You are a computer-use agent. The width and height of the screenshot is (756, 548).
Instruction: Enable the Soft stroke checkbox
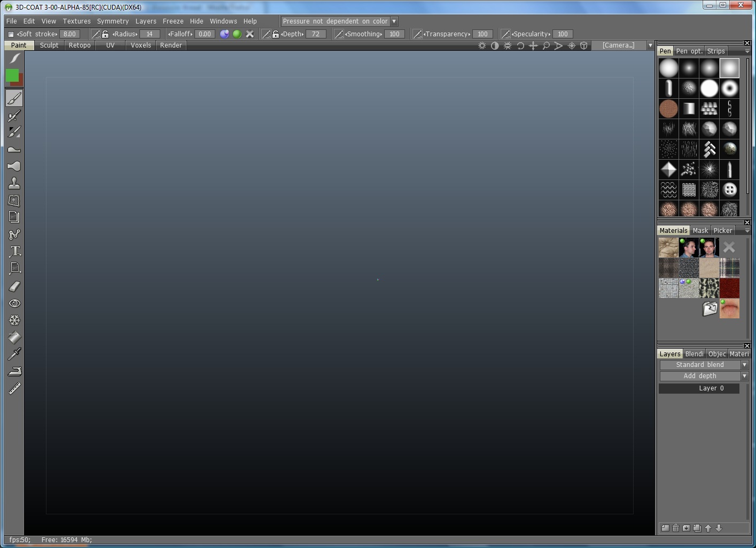pos(11,34)
